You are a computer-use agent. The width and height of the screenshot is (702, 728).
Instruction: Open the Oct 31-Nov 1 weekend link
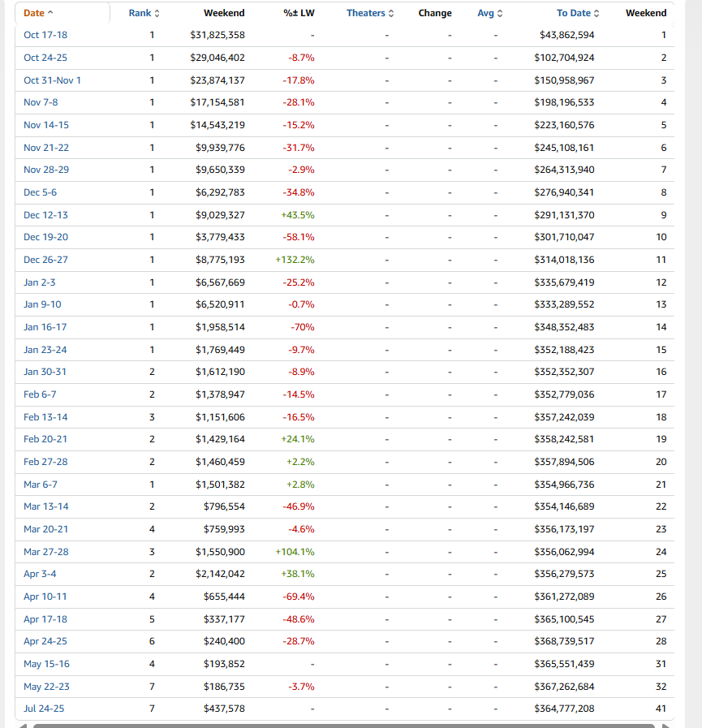coord(52,80)
